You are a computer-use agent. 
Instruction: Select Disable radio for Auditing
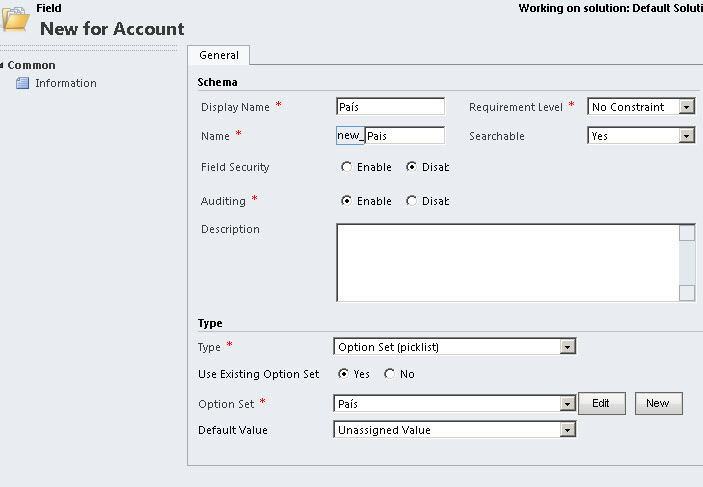[x=411, y=201]
